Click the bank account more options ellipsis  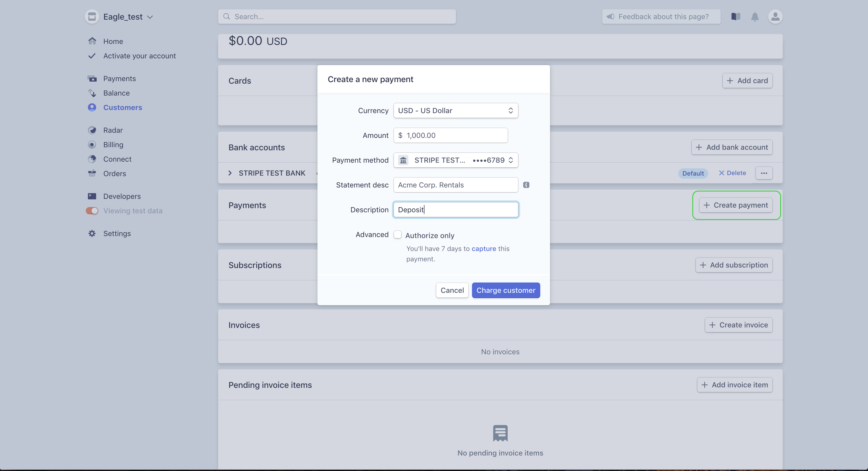point(764,173)
